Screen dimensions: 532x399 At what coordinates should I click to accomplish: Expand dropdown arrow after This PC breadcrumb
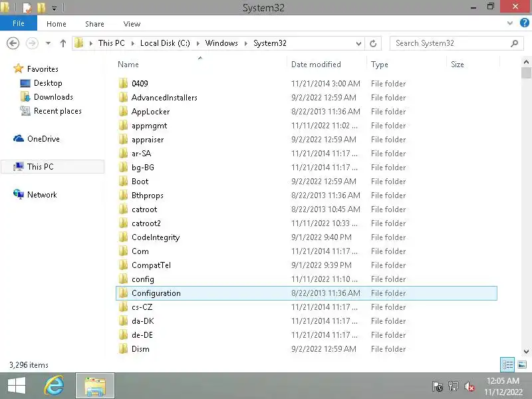pyautogui.click(x=132, y=43)
